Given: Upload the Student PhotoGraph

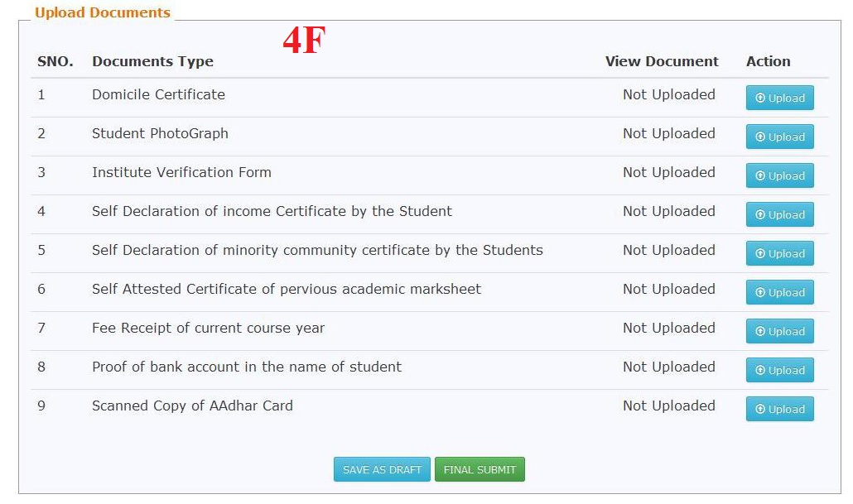Looking at the screenshot, I should tap(779, 137).
